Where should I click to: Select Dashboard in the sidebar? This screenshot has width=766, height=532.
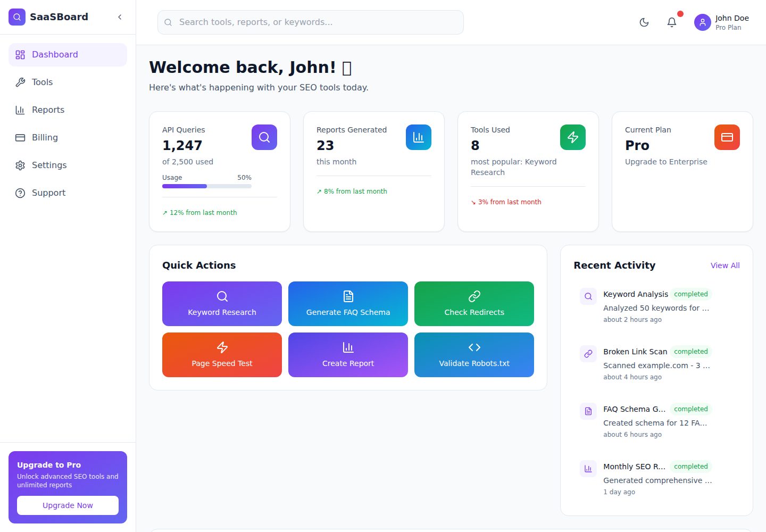click(68, 55)
